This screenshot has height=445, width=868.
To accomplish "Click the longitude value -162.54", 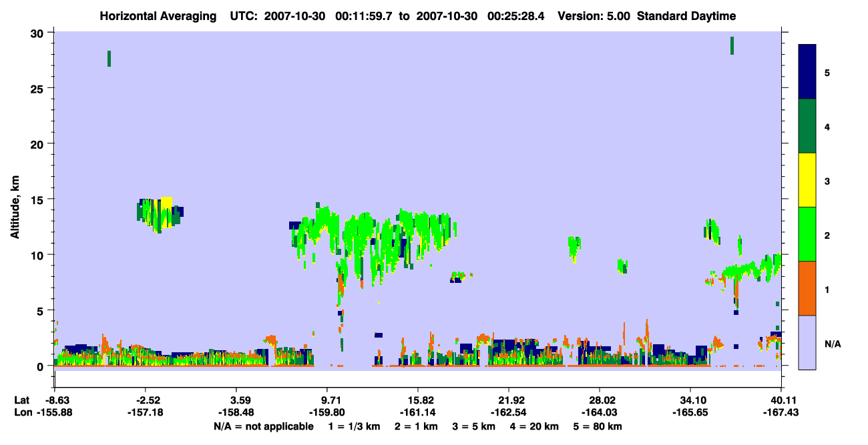I will click(x=509, y=413).
